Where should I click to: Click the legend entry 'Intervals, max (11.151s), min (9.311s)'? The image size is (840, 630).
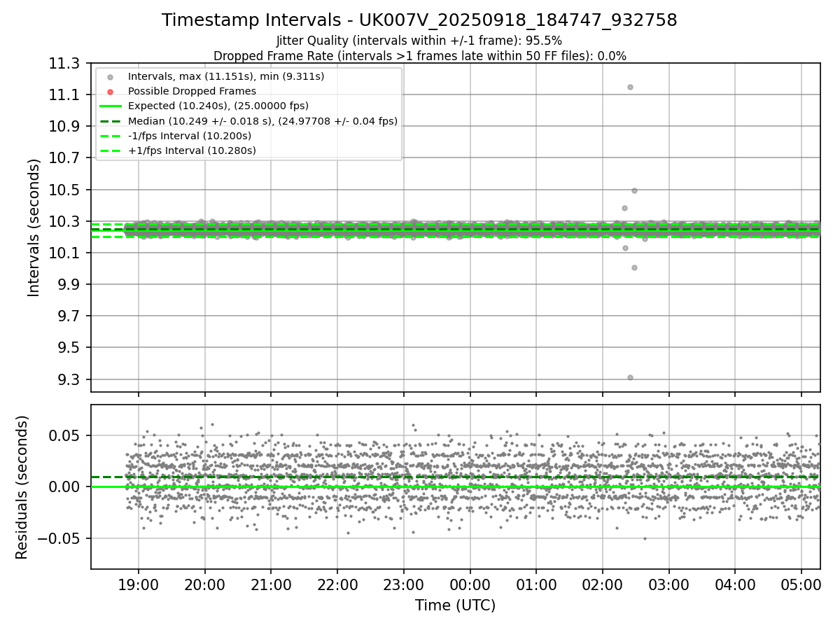pos(226,76)
